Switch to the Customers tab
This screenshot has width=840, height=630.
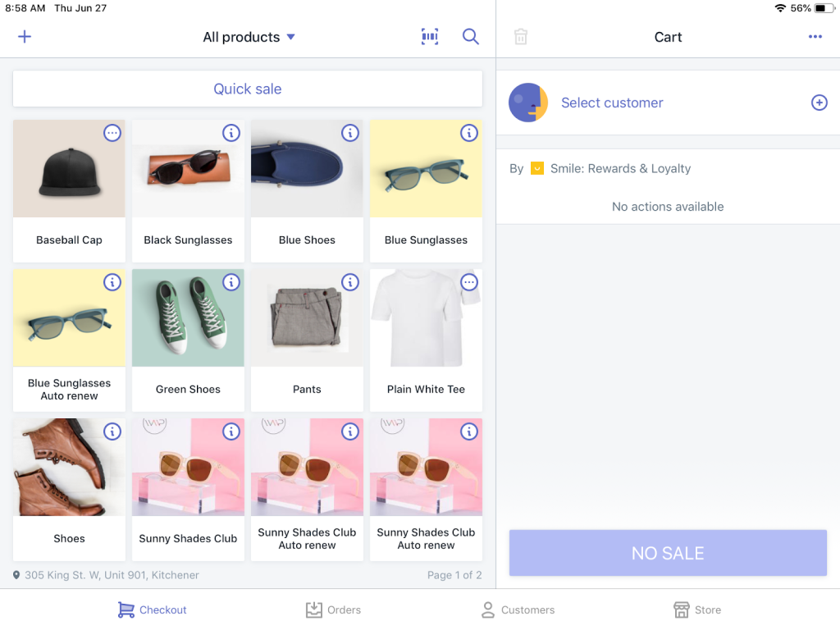(518, 609)
